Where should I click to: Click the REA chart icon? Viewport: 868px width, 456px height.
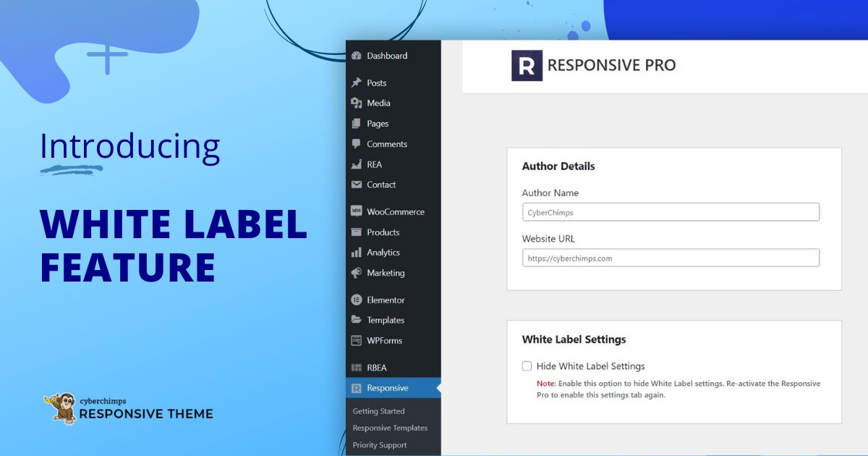[356, 164]
